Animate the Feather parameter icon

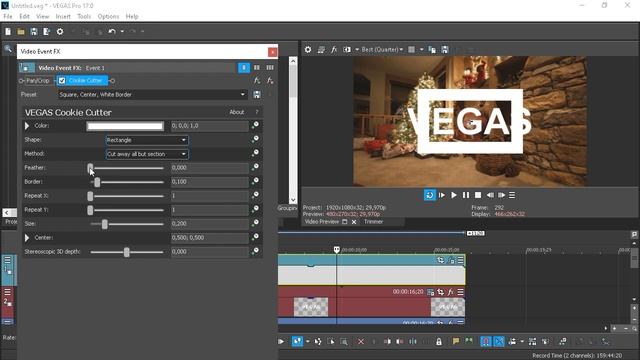coord(256,167)
